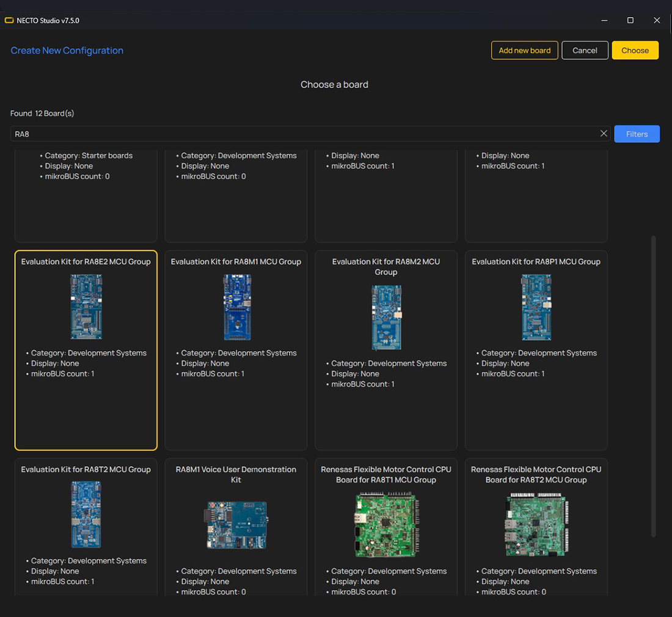Select the RA8E2 evaluation kit board image
This screenshot has width=672, height=617.
pos(86,307)
